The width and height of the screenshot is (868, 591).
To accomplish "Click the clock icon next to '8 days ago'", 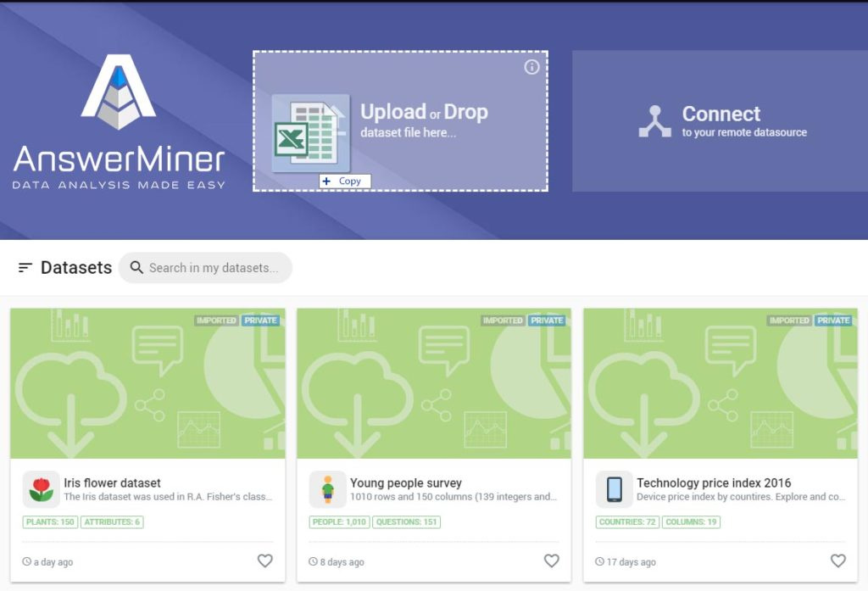I will (313, 561).
